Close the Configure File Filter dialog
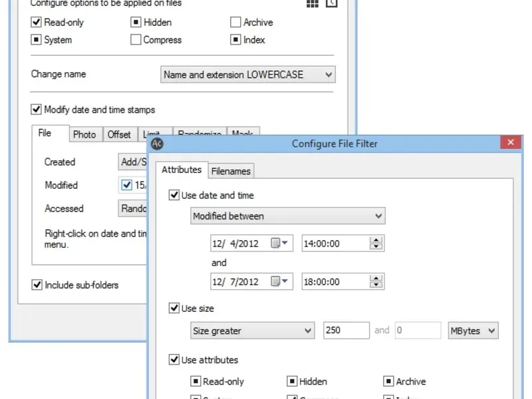The width and height of the screenshot is (532, 399). coord(511,142)
